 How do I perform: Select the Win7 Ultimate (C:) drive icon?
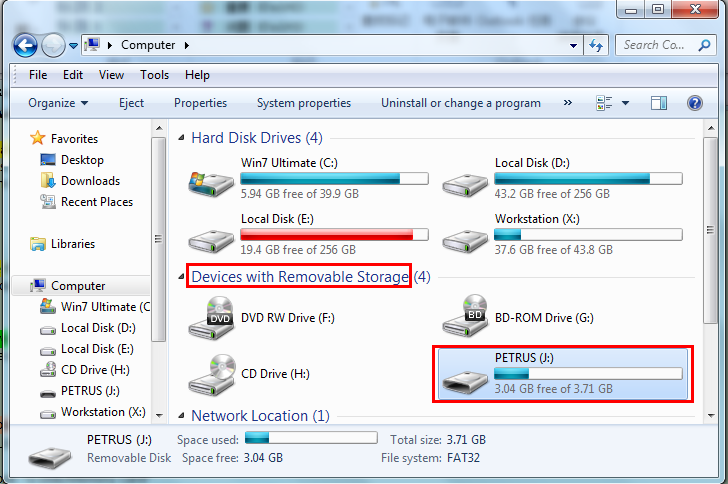[x=211, y=183]
